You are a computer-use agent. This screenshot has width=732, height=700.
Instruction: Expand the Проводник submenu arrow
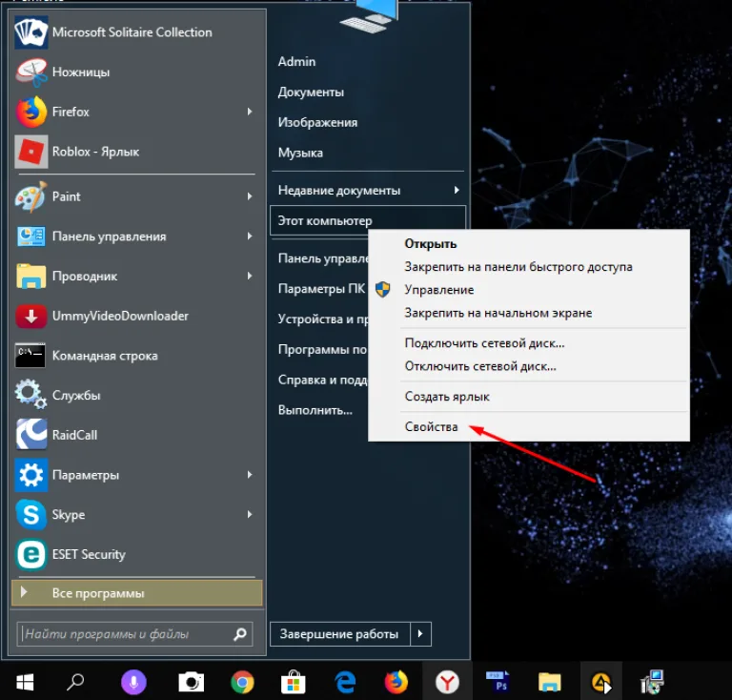click(x=250, y=276)
